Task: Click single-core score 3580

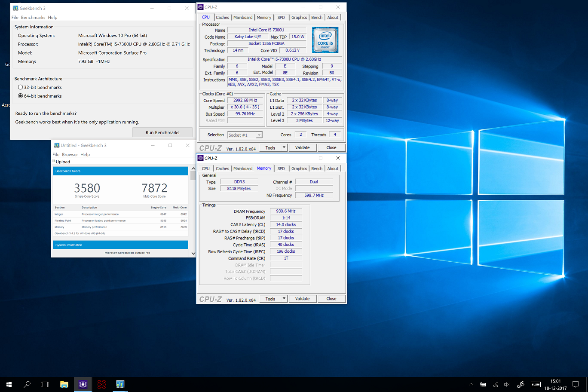Action: click(87, 188)
